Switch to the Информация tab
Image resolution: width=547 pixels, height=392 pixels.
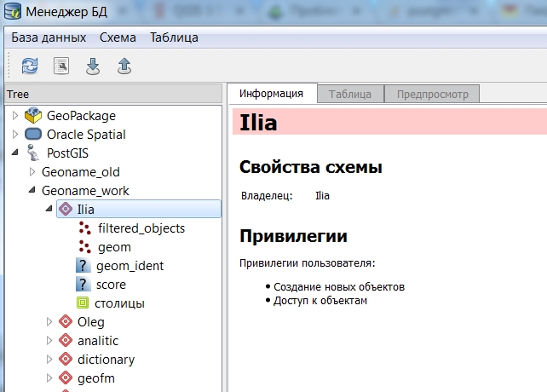coord(272,94)
